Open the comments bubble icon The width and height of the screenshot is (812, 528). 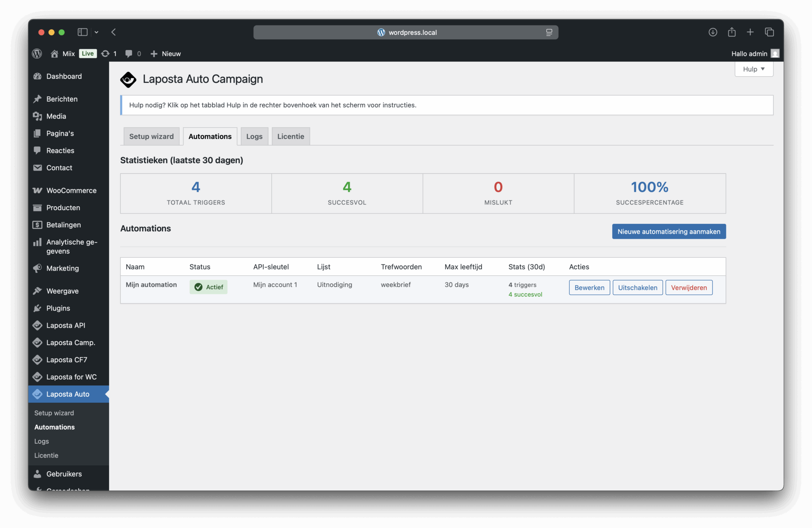(128, 54)
